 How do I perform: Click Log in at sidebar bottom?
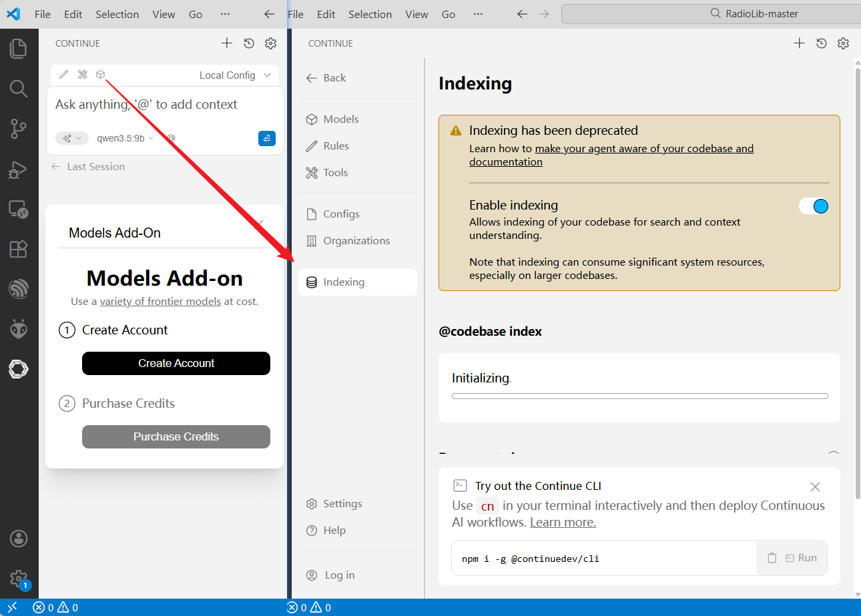358,575
